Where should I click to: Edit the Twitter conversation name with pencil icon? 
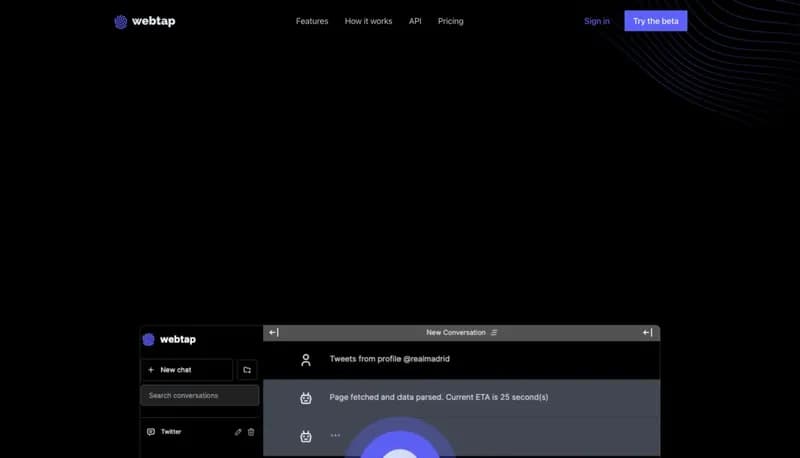click(x=238, y=432)
